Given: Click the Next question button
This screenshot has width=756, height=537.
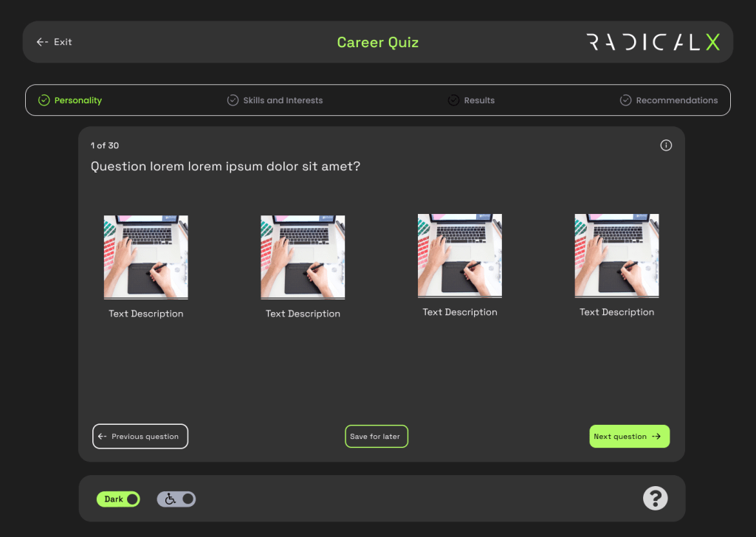Looking at the screenshot, I should click(629, 436).
